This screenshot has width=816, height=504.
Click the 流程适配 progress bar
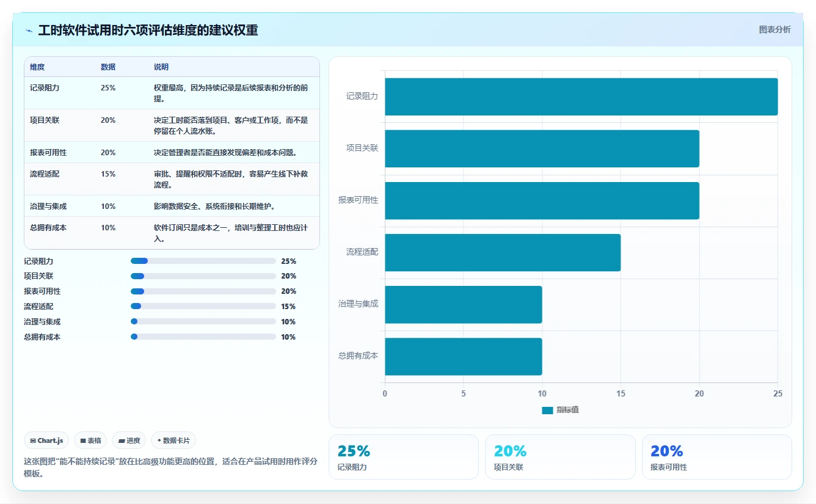pyautogui.click(x=203, y=307)
